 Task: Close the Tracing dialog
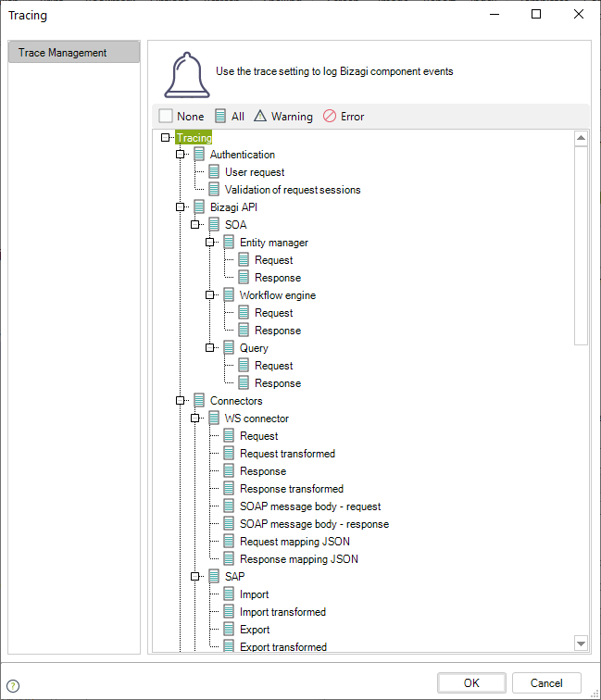579,14
